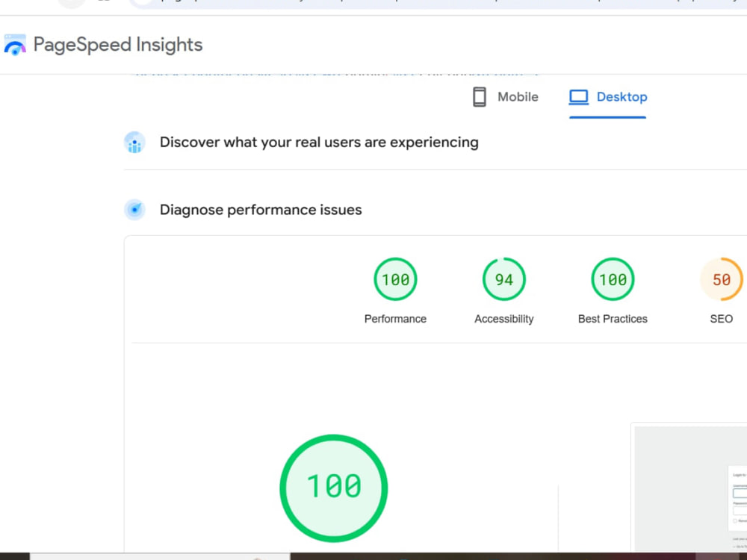The height and width of the screenshot is (560, 747).
Task: Click the large 100 performance gauge
Action: pos(333,488)
